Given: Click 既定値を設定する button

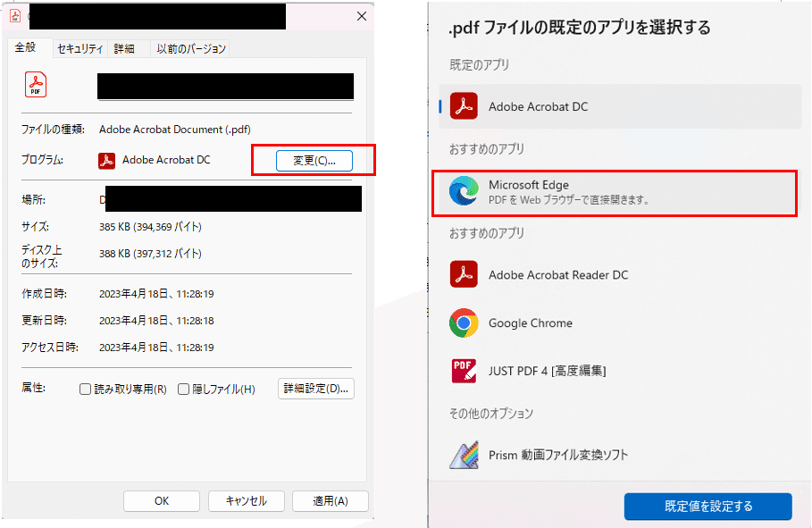Looking at the screenshot, I should click(x=707, y=507).
